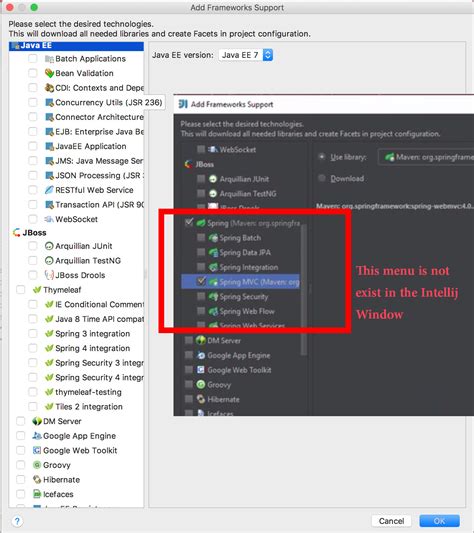Tick the JavaEE Application checkbox
The height and width of the screenshot is (533, 474).
pyautogui.click(x=33, y=146)
